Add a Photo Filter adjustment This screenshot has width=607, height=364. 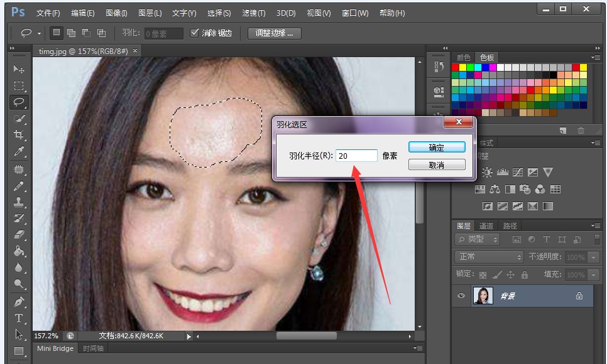coord(525,189)
